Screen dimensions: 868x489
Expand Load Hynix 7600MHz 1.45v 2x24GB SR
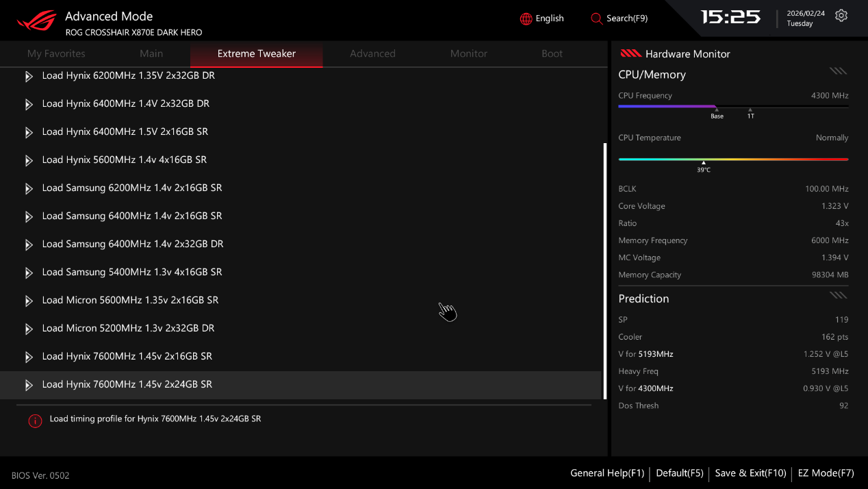[x=127, y=384]
